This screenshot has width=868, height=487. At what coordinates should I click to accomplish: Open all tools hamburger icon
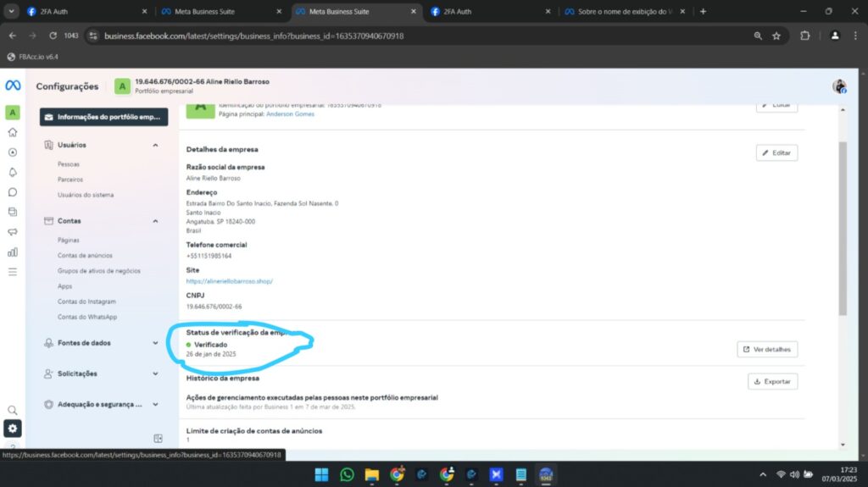click(x=12, y=272)
